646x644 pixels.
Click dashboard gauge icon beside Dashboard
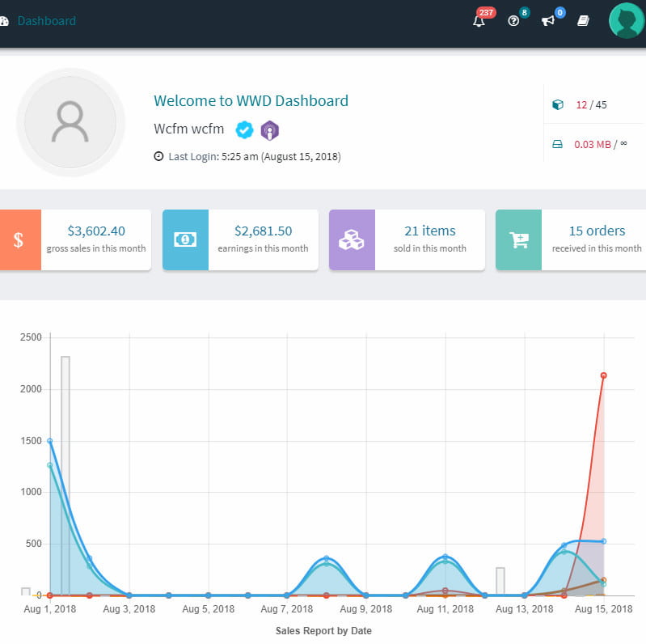coord(4,21)
